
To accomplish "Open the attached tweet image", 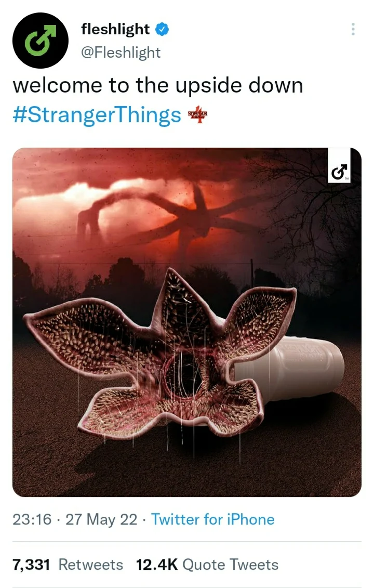I will click(x=187, y=322).
